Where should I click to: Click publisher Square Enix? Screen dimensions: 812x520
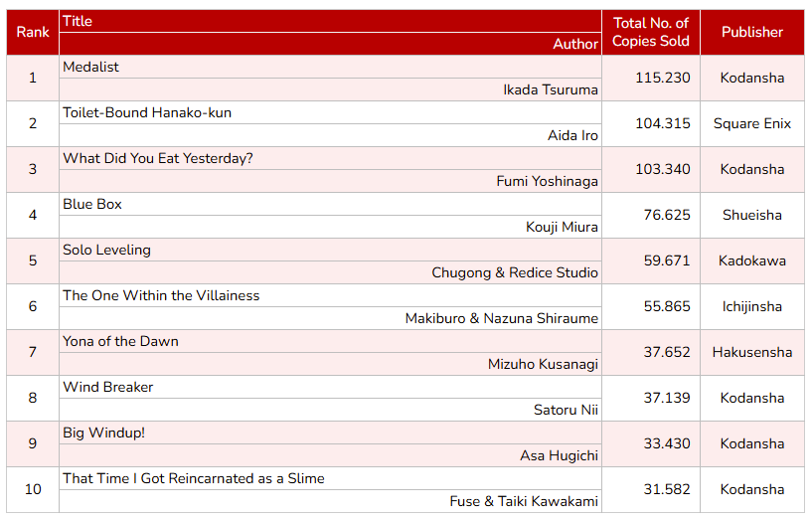752,123
